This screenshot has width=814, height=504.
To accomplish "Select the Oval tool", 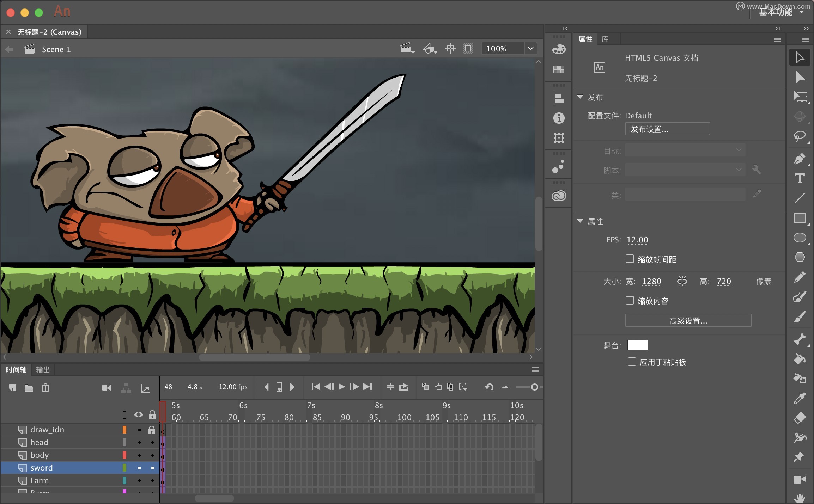I will pyautogui.click(x=800, y=238).
